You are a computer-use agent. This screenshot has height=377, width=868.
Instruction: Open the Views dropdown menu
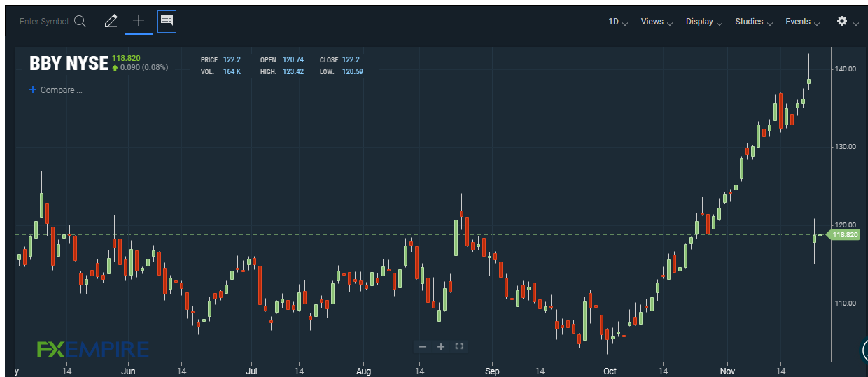[x=657, y=22]
